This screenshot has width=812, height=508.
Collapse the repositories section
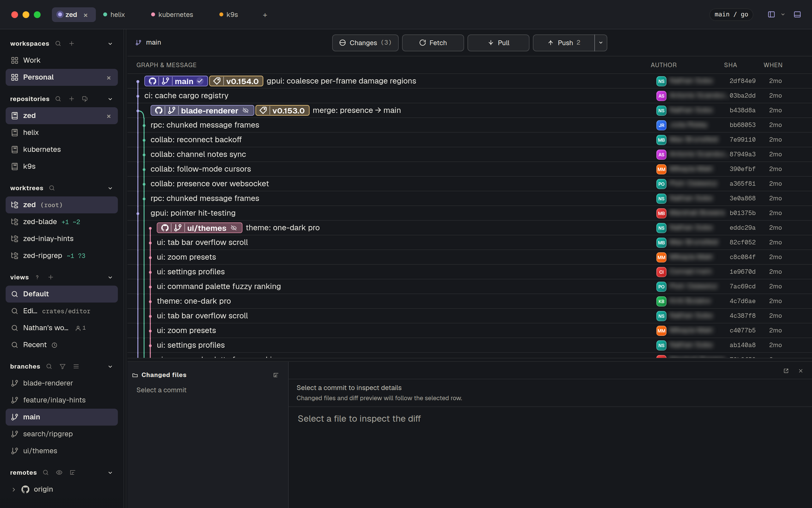pos(110,99)
